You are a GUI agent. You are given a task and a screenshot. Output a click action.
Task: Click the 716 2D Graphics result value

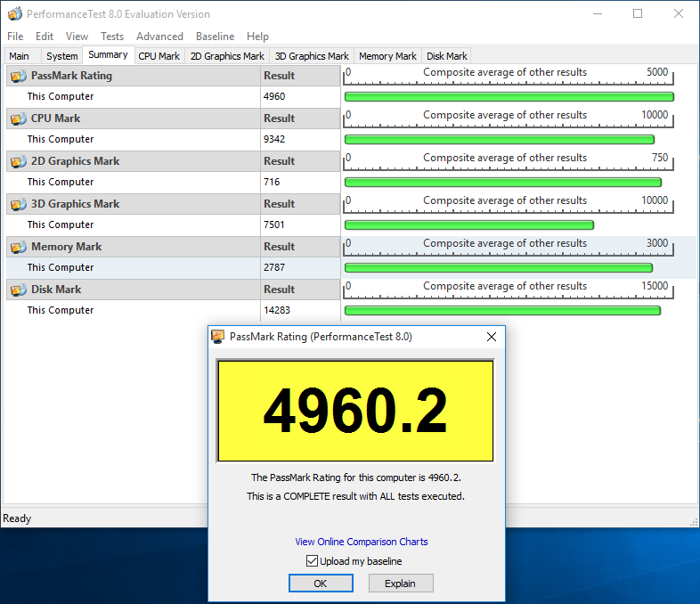click(272, 182)
